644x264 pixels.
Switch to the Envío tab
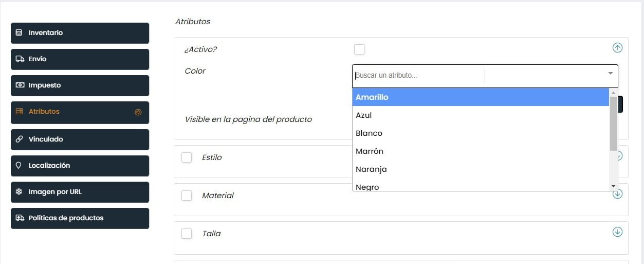click(80, 59)
